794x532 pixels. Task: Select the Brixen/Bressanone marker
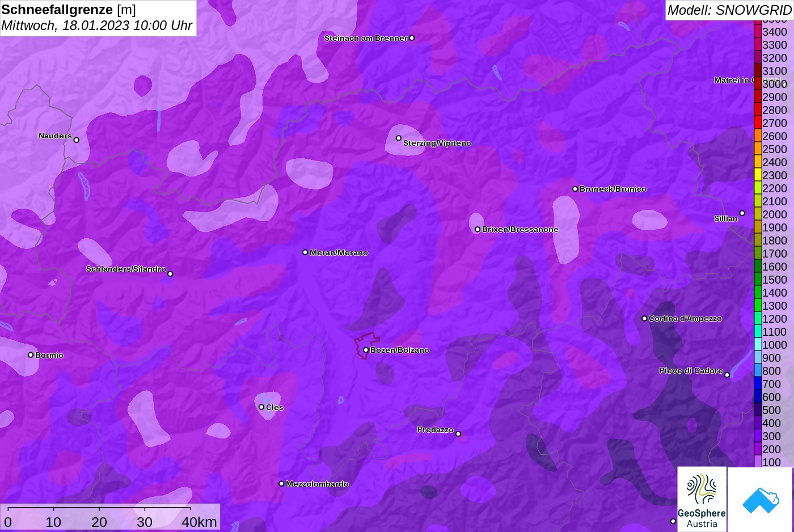(x=478, y=229)
